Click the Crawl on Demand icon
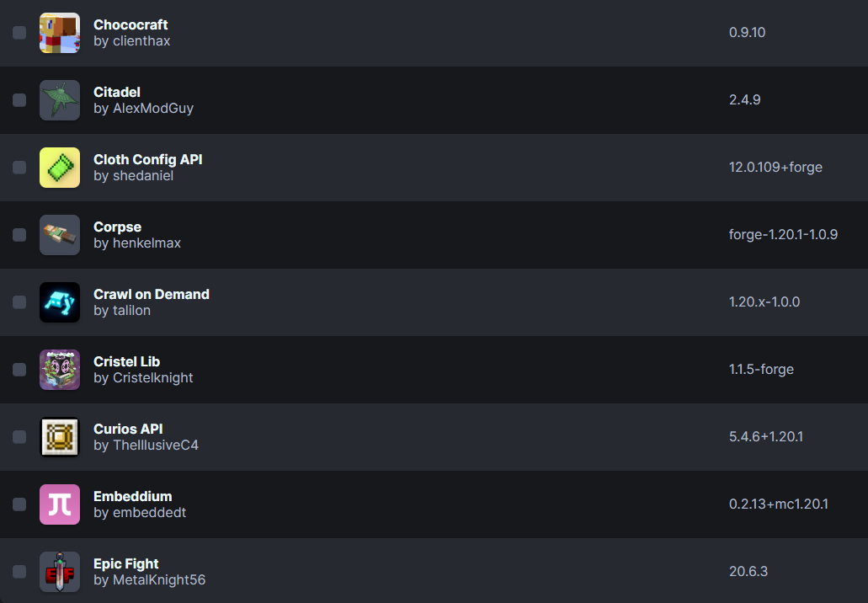 60,302
